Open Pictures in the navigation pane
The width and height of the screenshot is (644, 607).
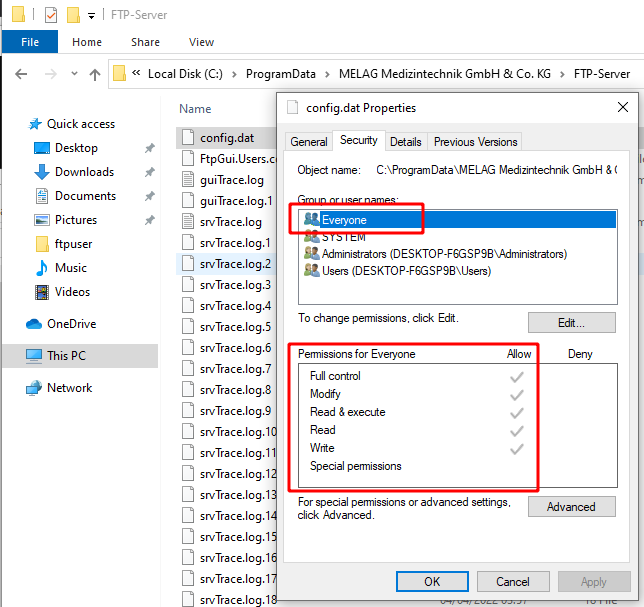(76, 220)
